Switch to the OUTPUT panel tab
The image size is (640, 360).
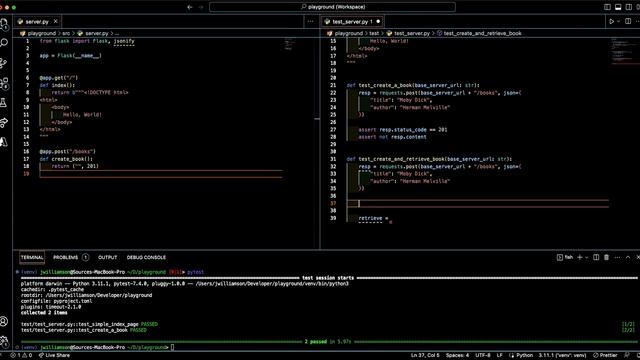[x=107, y=258]
